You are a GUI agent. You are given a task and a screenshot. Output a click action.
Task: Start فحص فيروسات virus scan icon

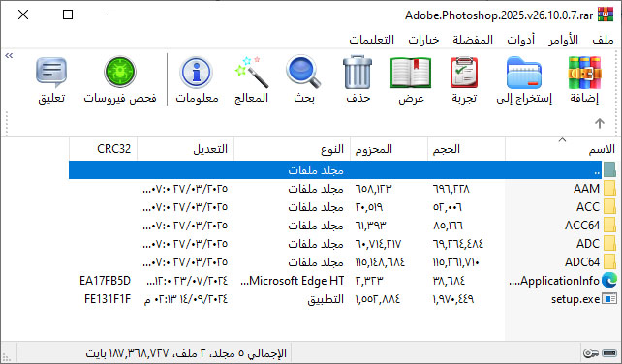pos(120,72)
